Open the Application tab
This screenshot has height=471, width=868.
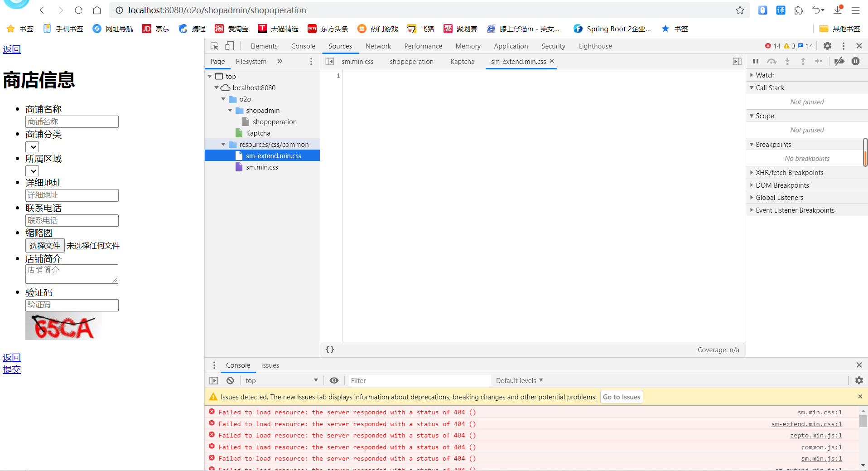pyautogui.click(x=511, y=46)
